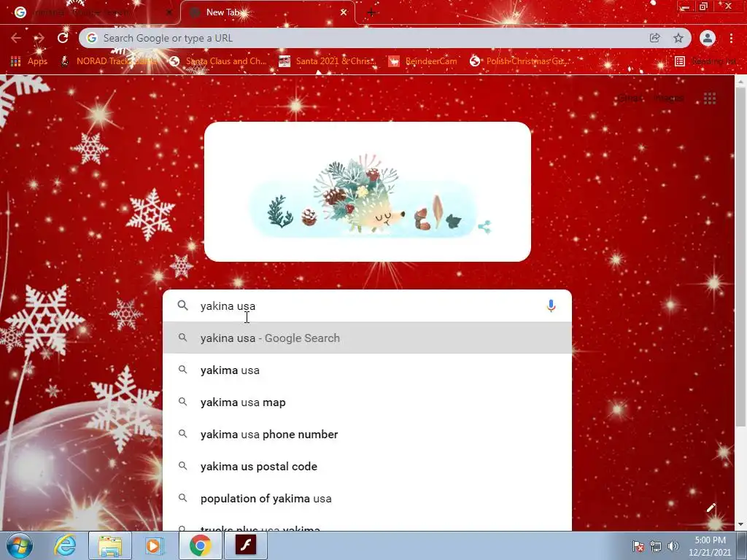This screenshot has width=747, height=560.
Task: Open Windows Explorer from taskbar
Action: coord(110,545)
